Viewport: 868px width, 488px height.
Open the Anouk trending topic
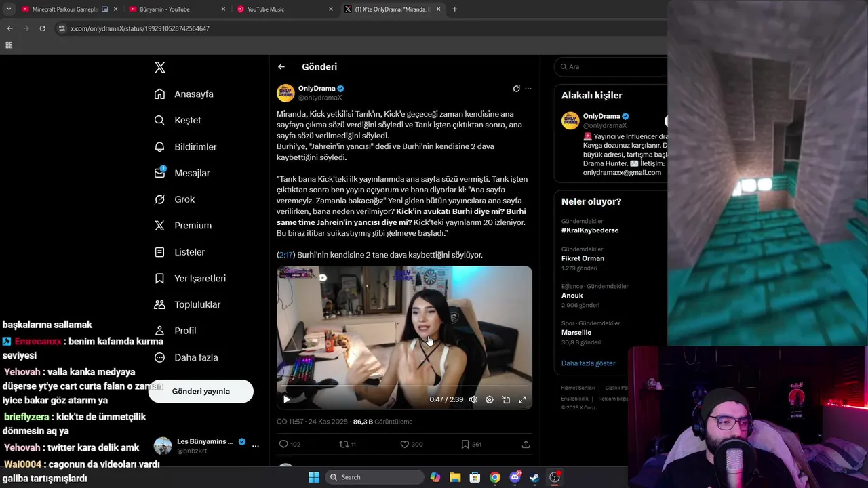(572, 296)
